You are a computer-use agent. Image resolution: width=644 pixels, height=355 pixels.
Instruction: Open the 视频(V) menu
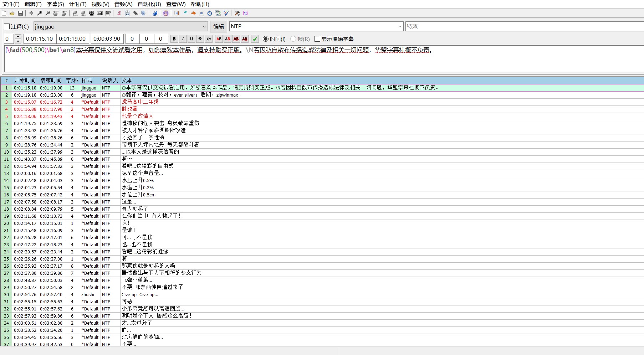coord(100,4)
